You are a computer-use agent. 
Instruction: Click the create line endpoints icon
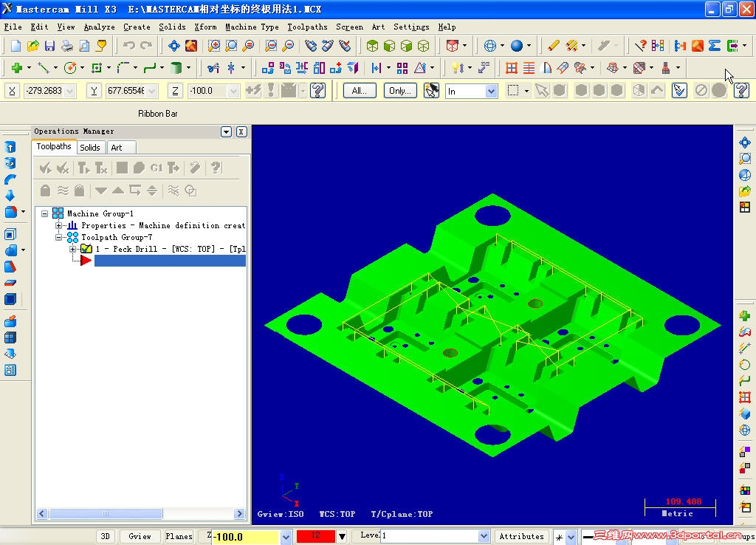(x=44, y=68)
